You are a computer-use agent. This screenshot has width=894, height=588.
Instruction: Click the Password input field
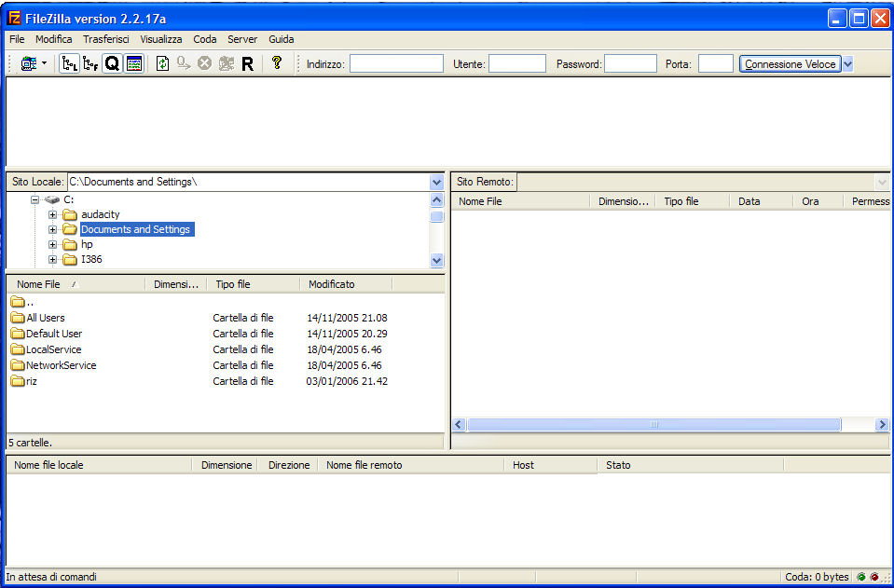coord(630,63)
